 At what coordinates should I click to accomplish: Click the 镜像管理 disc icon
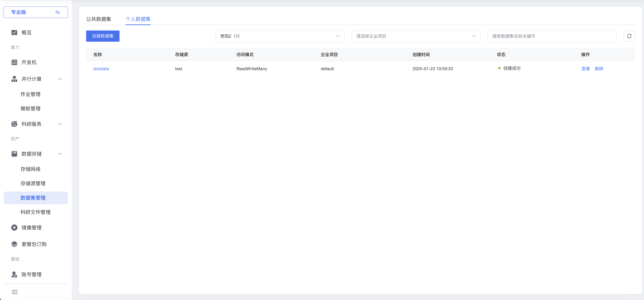tap(14, 228)
